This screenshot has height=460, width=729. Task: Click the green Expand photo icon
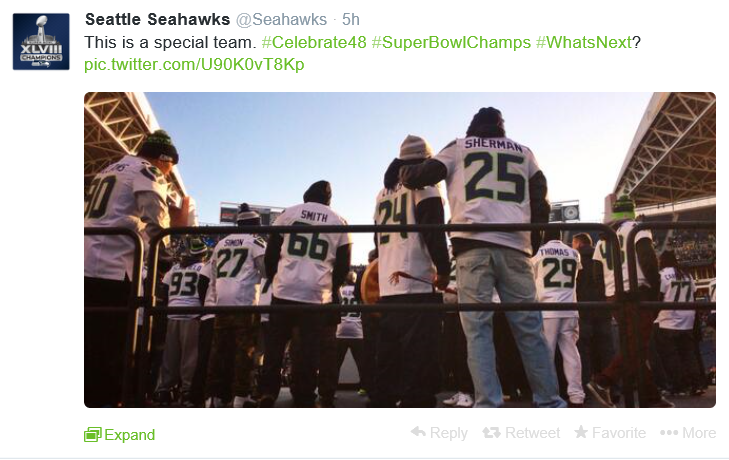(x=93, y=435)
